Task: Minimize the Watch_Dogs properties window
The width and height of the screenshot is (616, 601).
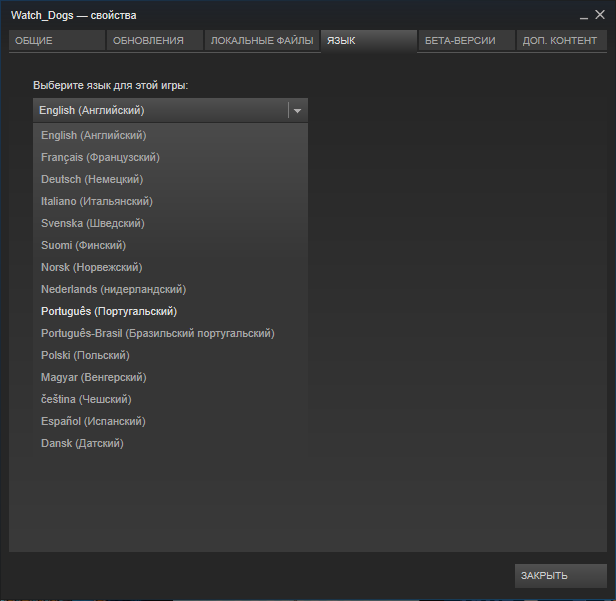Action: pyautogui.click(x=584, y=16)
